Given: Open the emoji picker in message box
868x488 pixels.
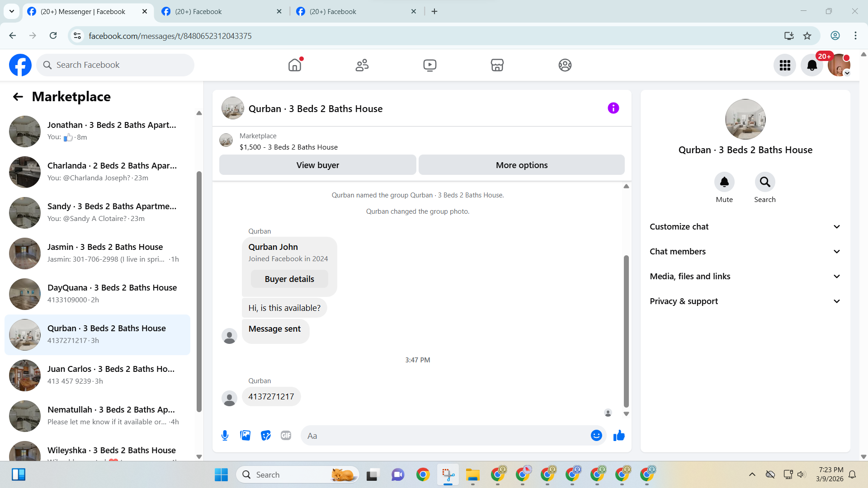Looking at the screenshot, I should (x=596, y=436).
